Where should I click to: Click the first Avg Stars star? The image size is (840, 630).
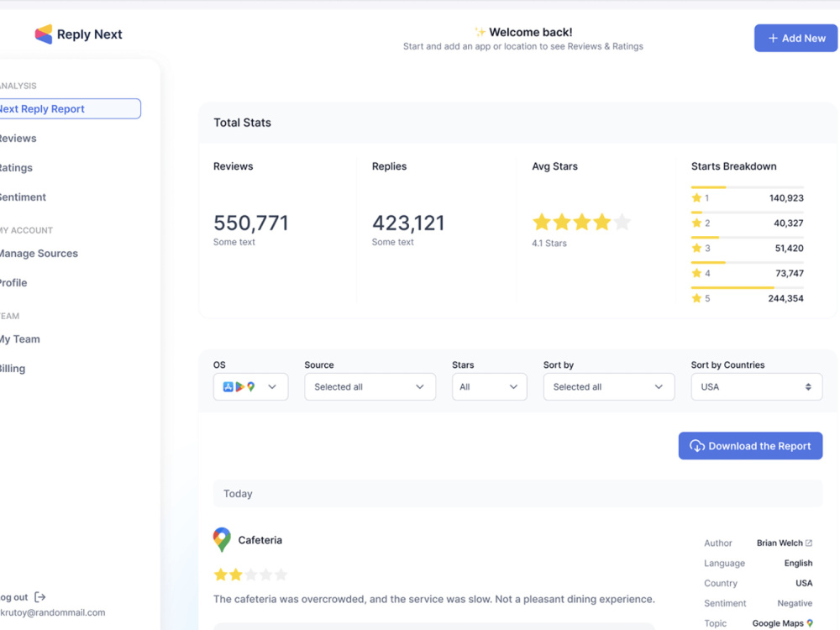542,222
